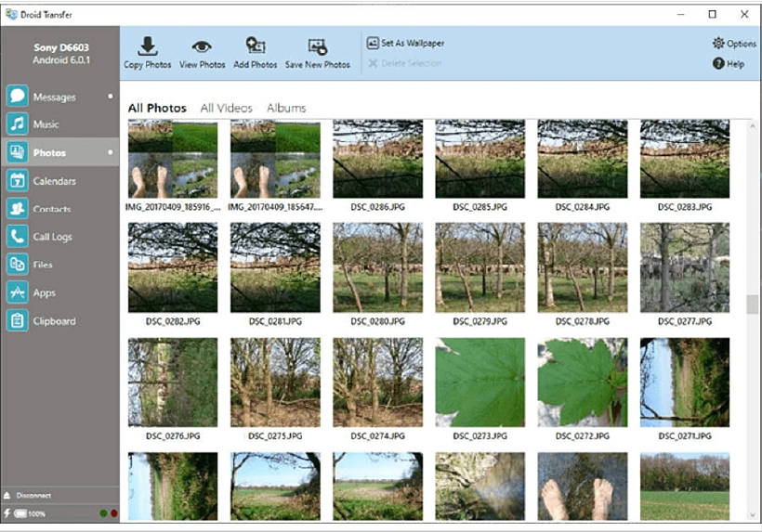Switch to the Albums tab

[x=286, y=108]
